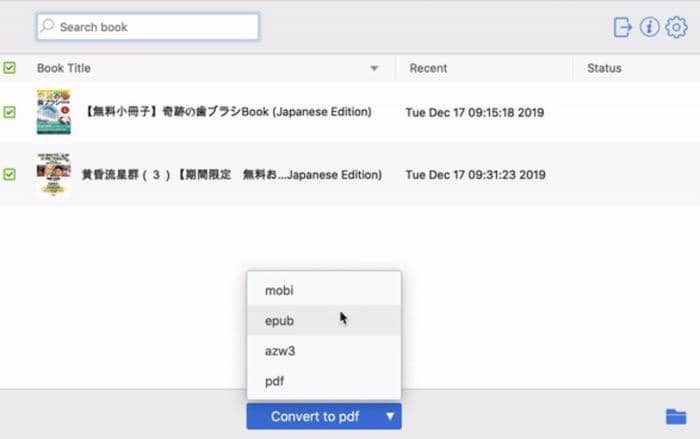Screen dimensions: 700x439
Task: Sort by the Recent column header
Action: tap(428, 68)
